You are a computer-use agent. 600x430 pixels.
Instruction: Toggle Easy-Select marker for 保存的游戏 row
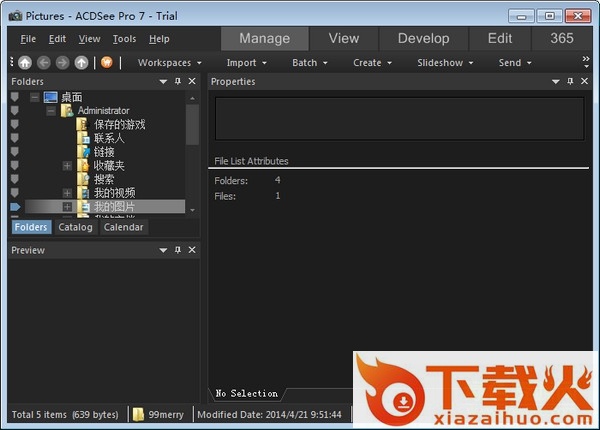point(15,125)
